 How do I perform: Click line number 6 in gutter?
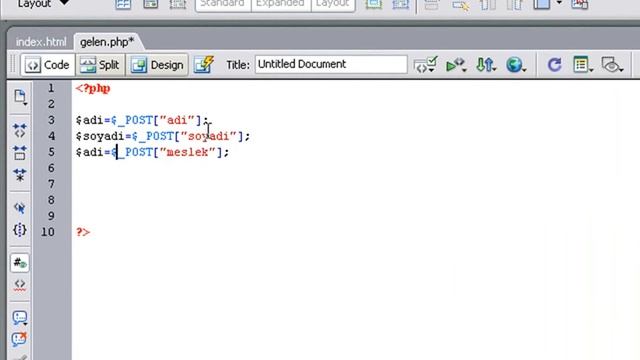[x=51, y=168]
